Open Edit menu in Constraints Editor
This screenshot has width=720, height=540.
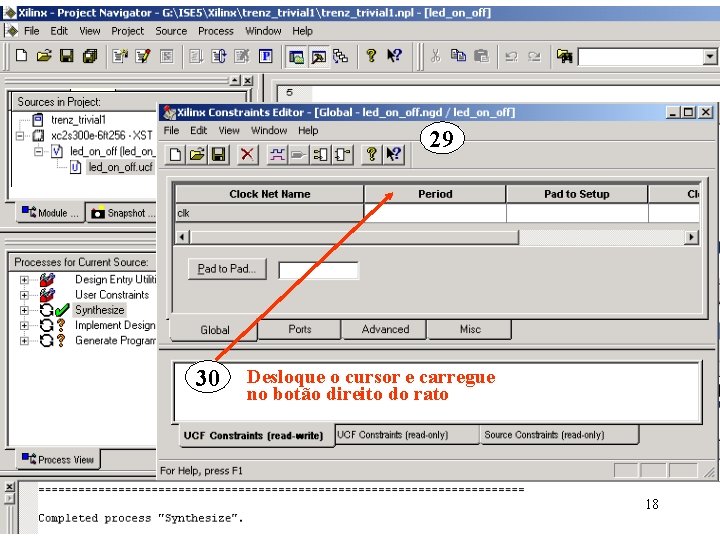click(x=198, y=131)
